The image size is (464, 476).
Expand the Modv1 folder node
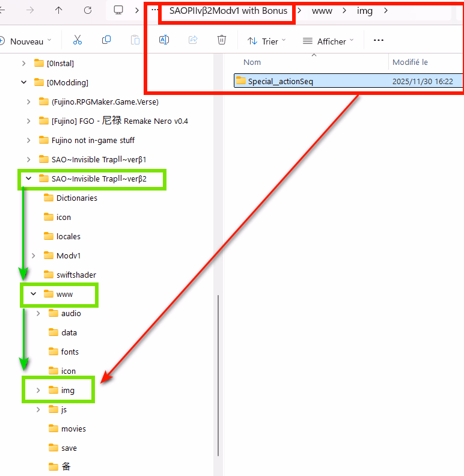[34, 255]
